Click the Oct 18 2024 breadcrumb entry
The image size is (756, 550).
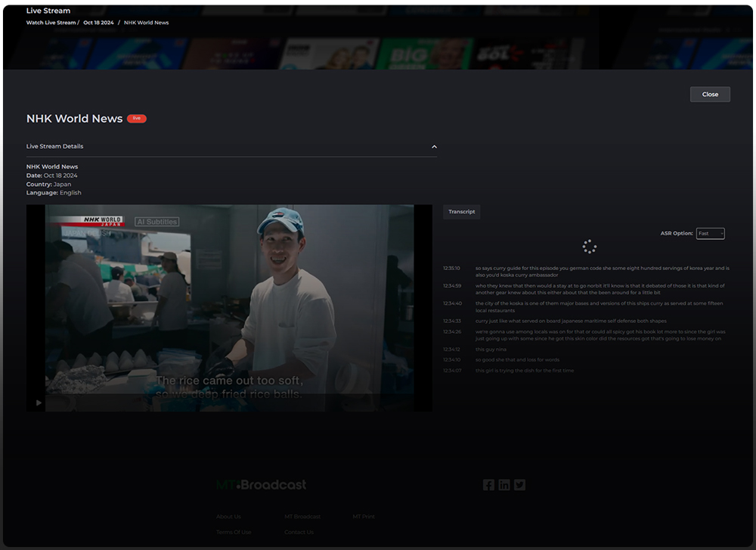(98, 23)
